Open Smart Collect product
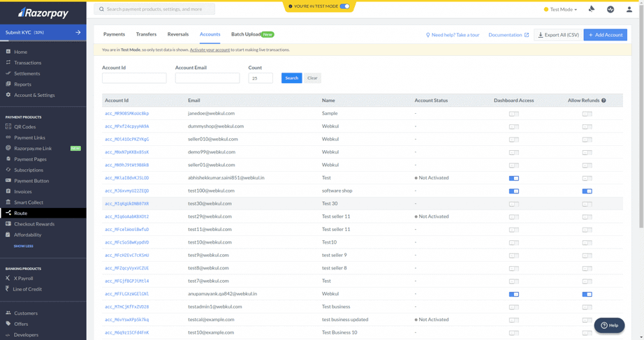This screenshot has height=340, width=644. pos(29,202)
